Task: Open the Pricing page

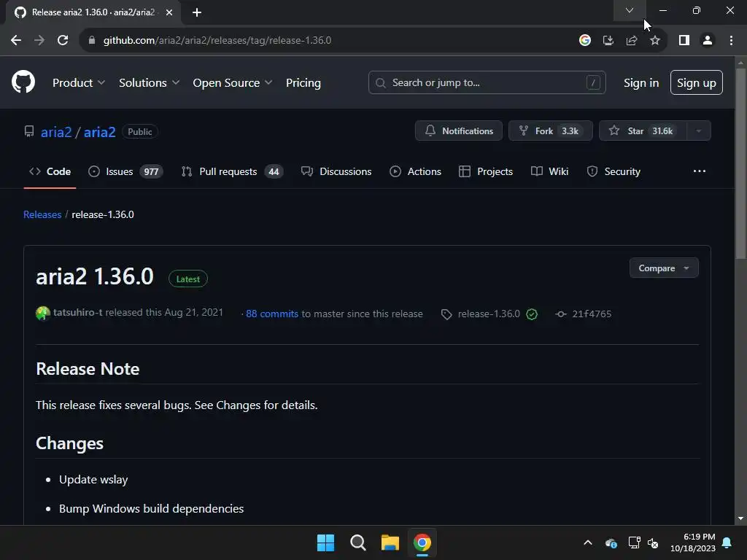Action: (303, 83)
